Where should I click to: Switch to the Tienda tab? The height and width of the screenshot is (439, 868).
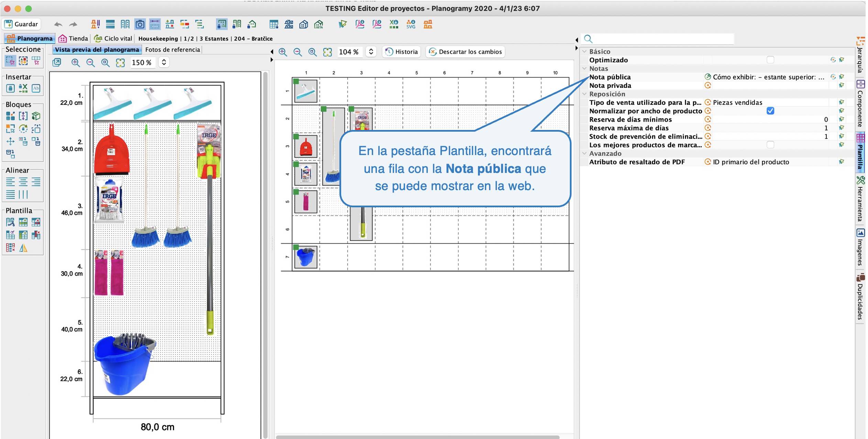coord(73,39)
